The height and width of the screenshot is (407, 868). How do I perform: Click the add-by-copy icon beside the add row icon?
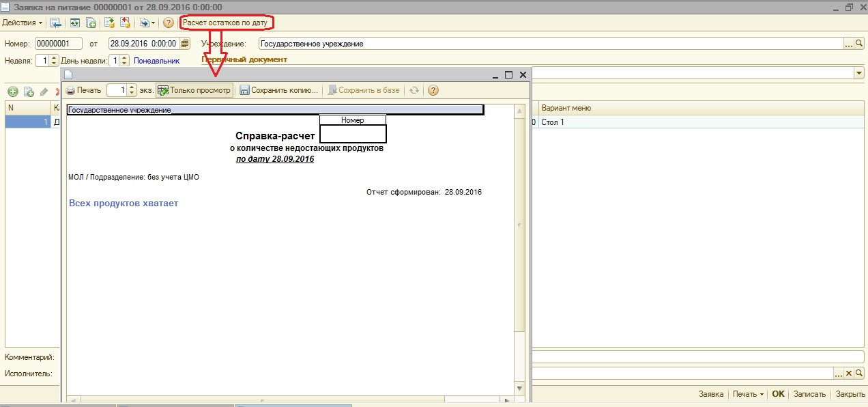coord(29,92)
